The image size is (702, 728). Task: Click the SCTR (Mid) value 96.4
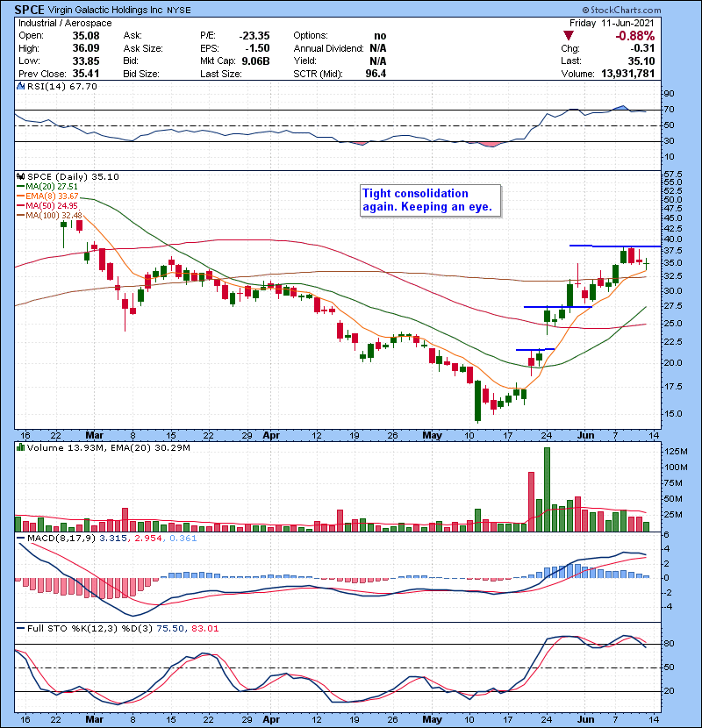(376, 74)
